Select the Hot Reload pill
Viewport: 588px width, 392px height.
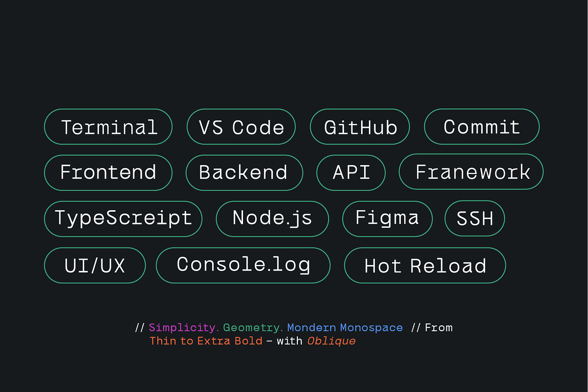coord(425,266)
